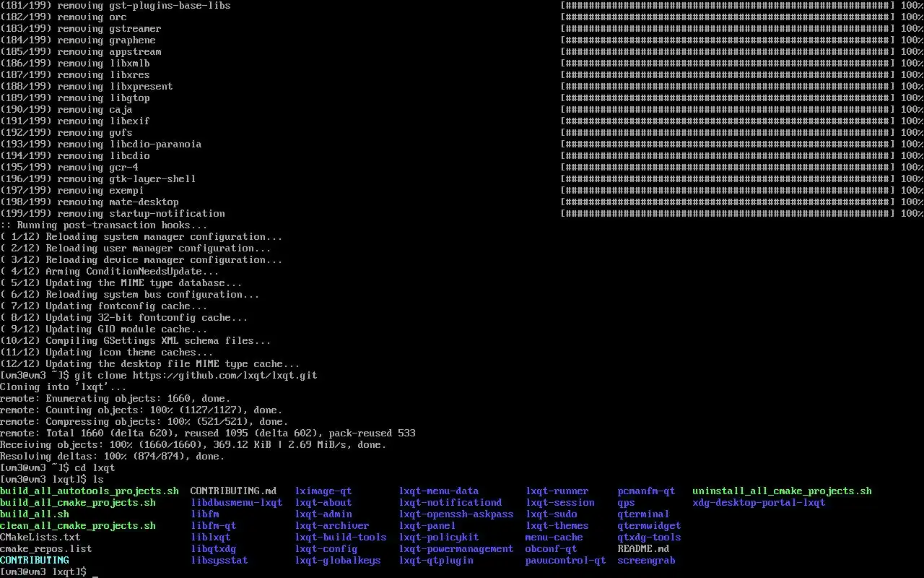Click pavucontrol-qt directory name
The width and height of the screenshot is (924, 578).
(566, 561)
